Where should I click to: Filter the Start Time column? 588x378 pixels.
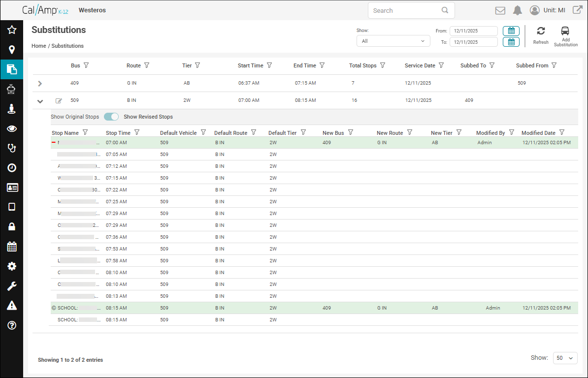click(269, 65)
